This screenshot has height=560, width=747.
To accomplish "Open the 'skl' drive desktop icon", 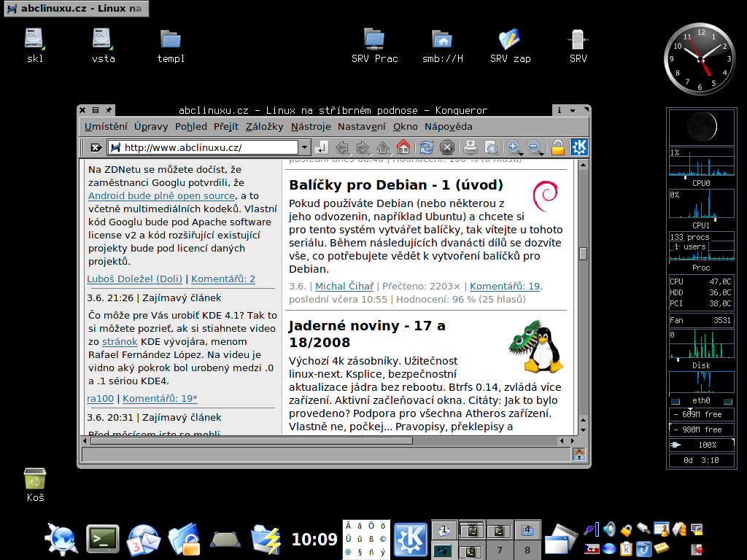I will tap(35, 46).
